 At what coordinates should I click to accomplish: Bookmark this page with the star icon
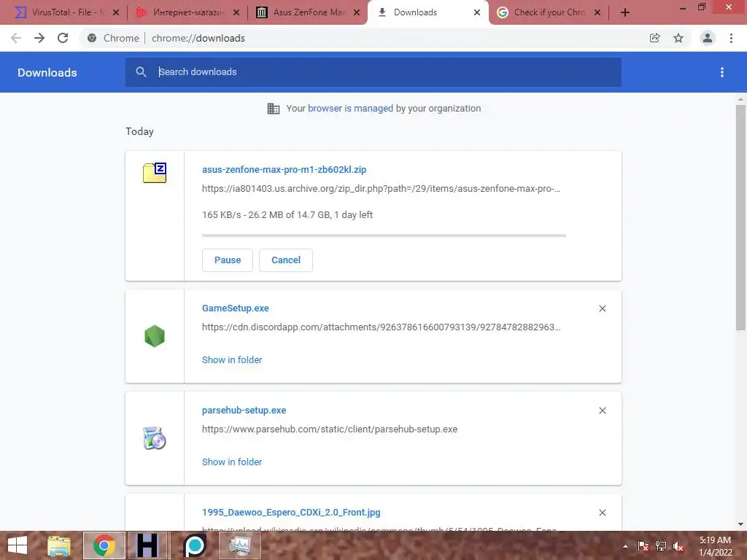[x=678, y=38]
